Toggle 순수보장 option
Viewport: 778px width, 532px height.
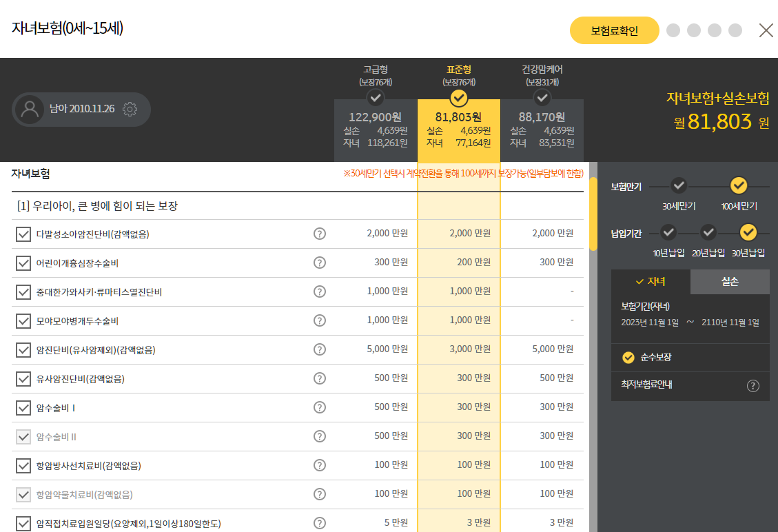[x=628, y=358]
